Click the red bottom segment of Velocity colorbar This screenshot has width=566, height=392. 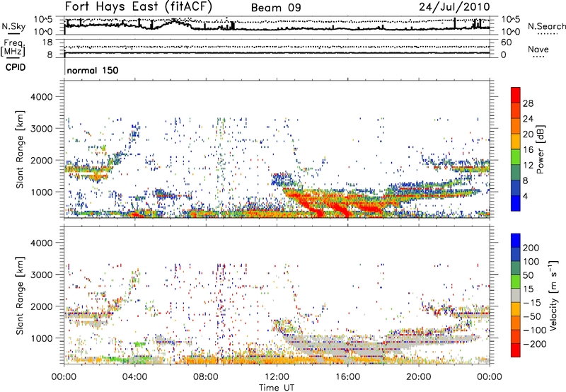click(516, 350)
